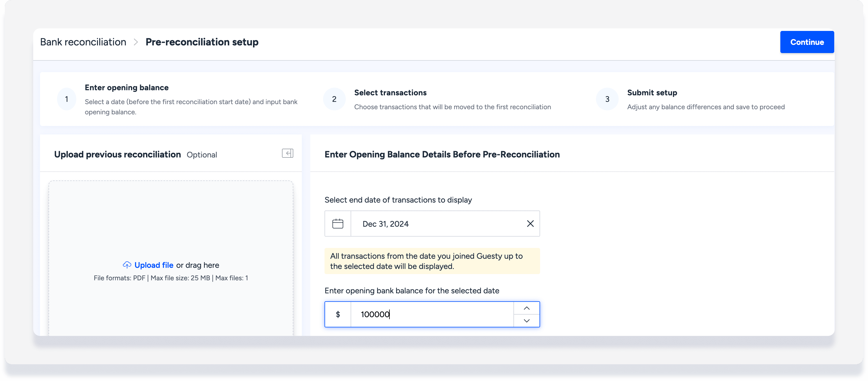This screenshot has height=381, width=868.
Task: Click the Upload file link
Action: [x=154, y=265]
